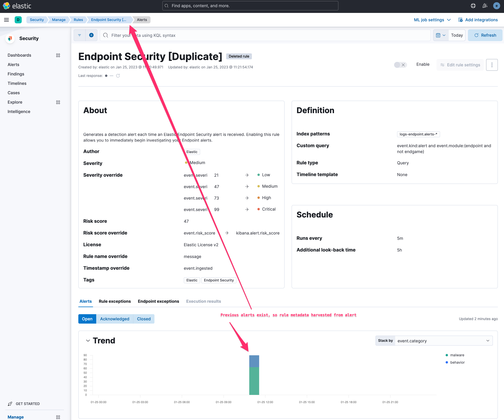Add a filter with the plus icon
This screenshot has width=504, height=420.
pos(91,35)
